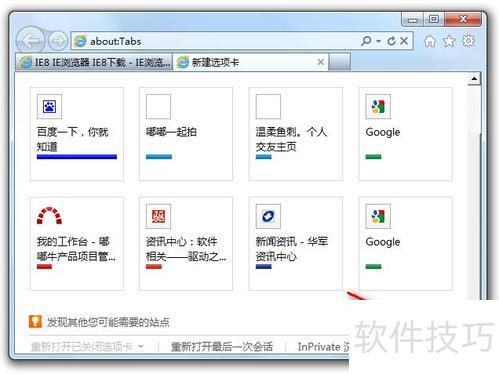Open 温柔鱼刺。个人交友主页 link
The image size is (499, 374).
(291, 139)
